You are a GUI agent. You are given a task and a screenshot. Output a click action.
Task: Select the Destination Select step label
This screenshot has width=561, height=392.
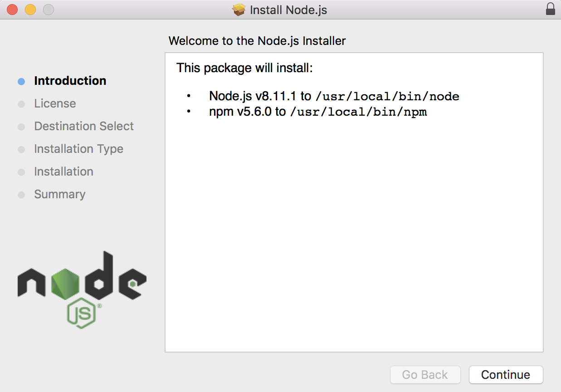tap(84, 126)
